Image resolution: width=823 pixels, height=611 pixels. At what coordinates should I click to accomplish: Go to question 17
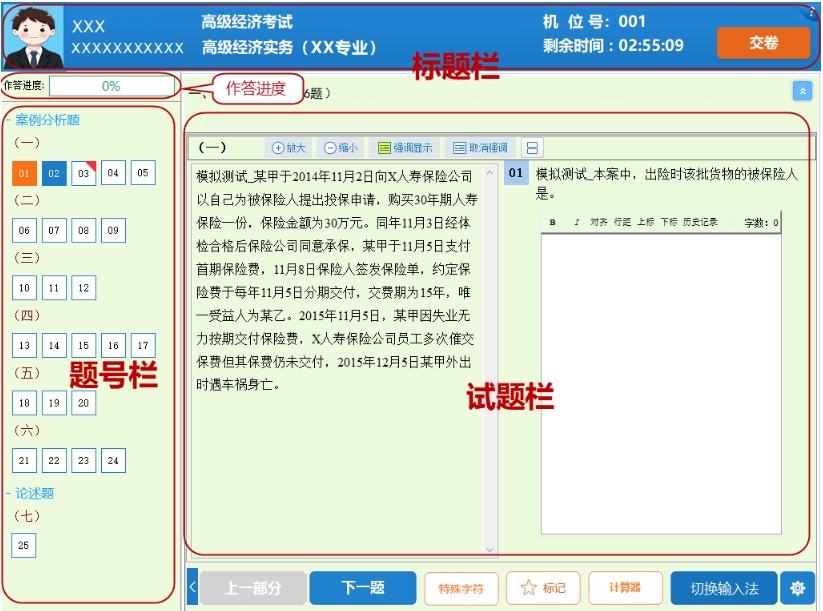click(143, 345)
